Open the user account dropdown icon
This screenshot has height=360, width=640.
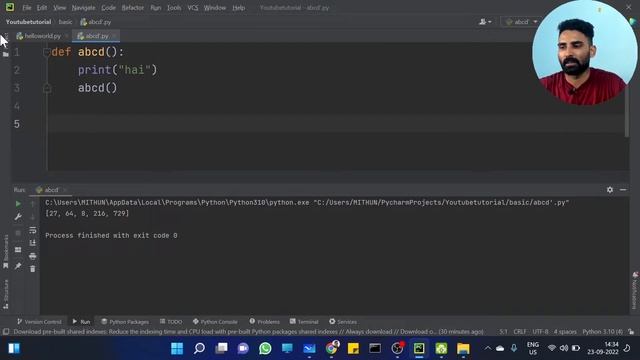point(485,22)
